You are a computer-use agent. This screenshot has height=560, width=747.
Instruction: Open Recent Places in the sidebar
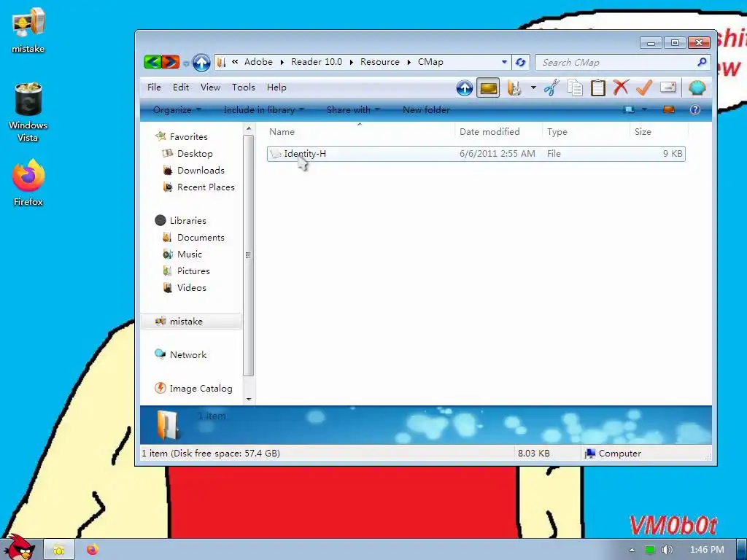(x=206, y=187)
